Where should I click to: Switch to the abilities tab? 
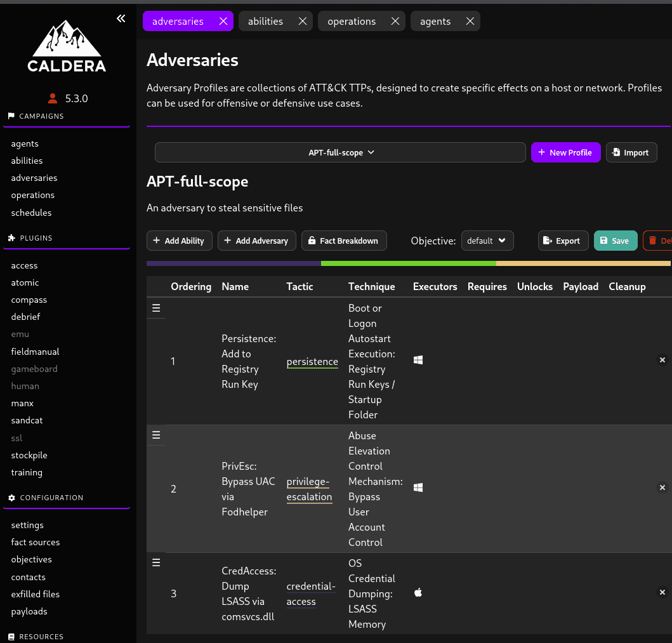(x=265, y=21)
